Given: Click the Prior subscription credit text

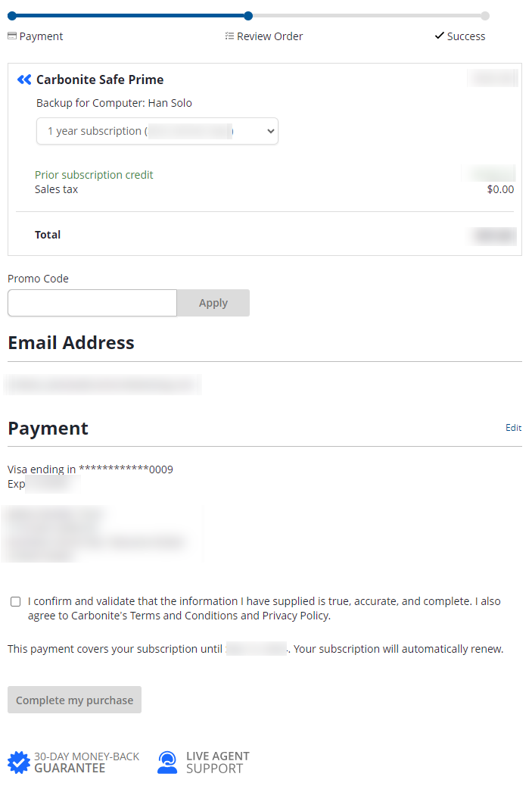Looking at the screenshot, I should click(x=94, y=175).
